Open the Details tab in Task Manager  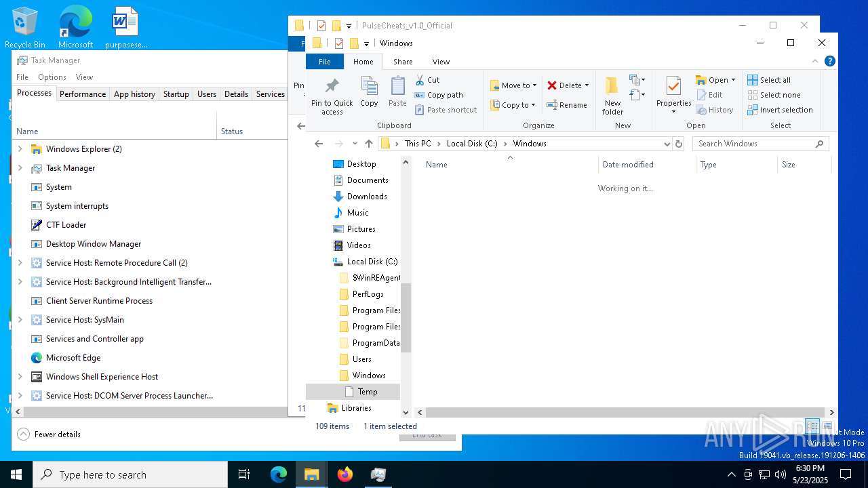236,94
